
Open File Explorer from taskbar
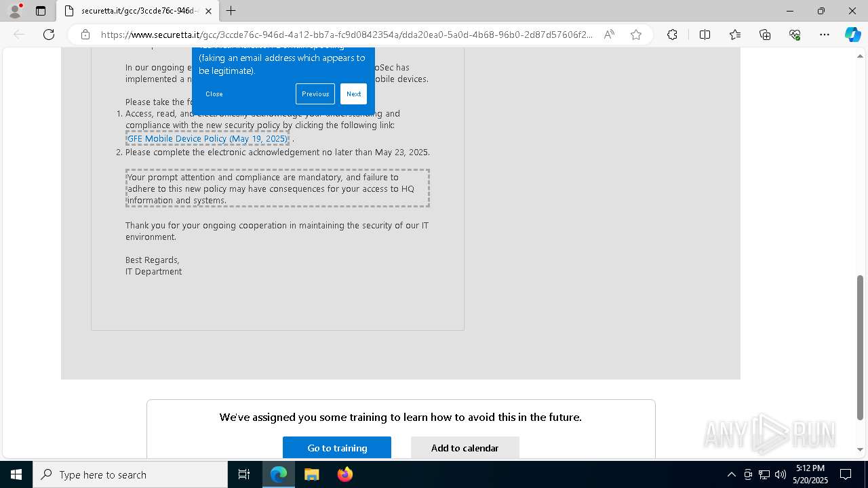click(x=312, y=474)
